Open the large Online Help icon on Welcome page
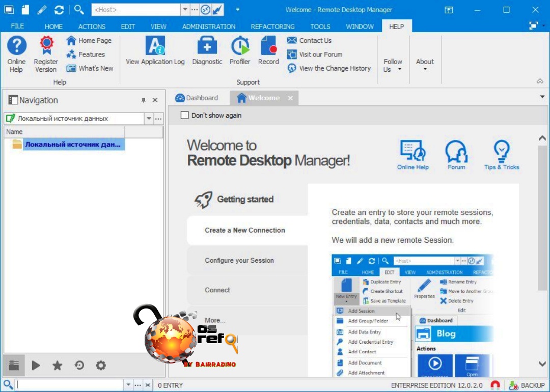This screenshot has height=392, width=550. (x=413, y=155)
